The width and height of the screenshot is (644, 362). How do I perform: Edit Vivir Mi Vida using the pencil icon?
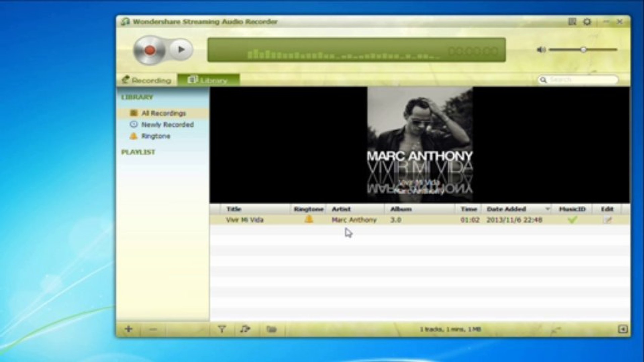(x=608, y=220)
